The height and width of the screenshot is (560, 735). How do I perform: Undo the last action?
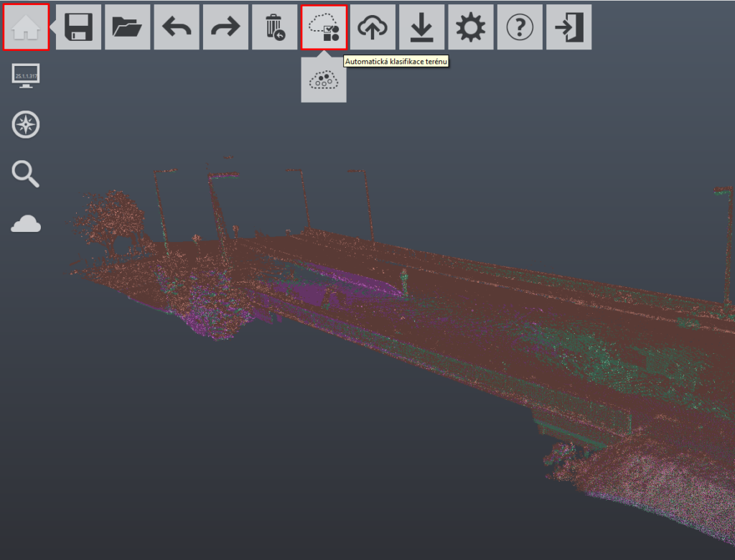click(x=177, y=27)
